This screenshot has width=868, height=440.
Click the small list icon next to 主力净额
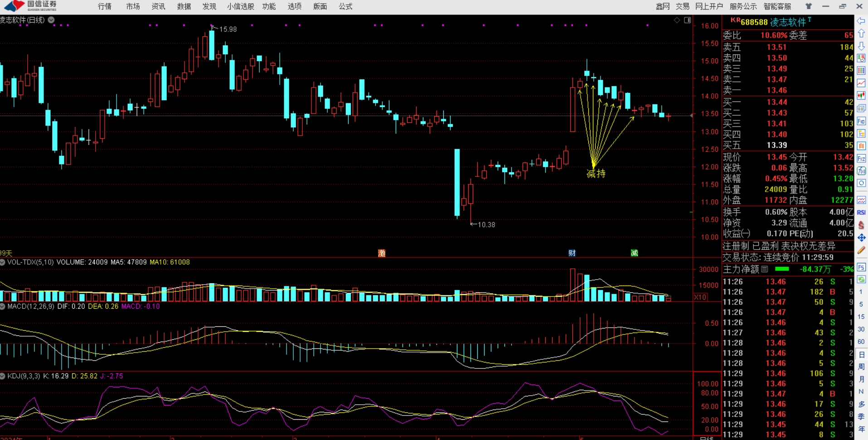coord(765,269)
